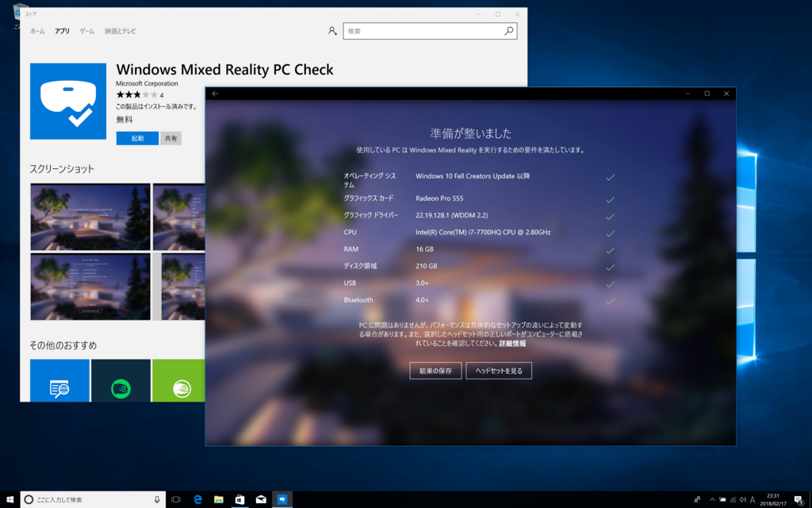Viewport: 812px width, 508px height.
Task: Close the Store window
Action: [x=517, y=14]
